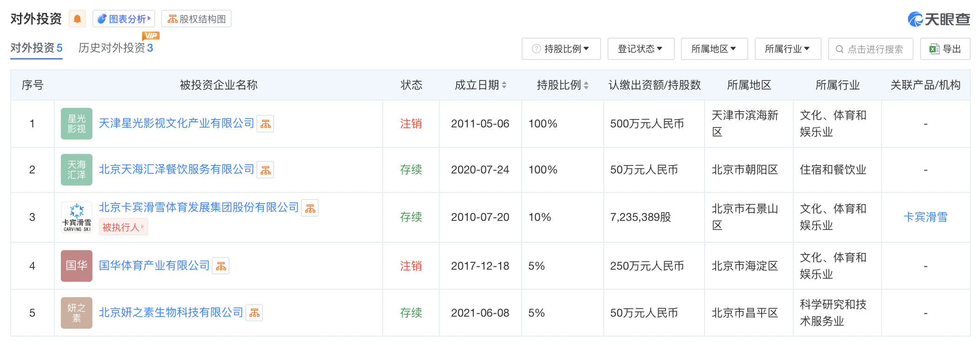Click the 导出 export button
The height and width of the screenshot is (345, 980).
coord(945,49)
